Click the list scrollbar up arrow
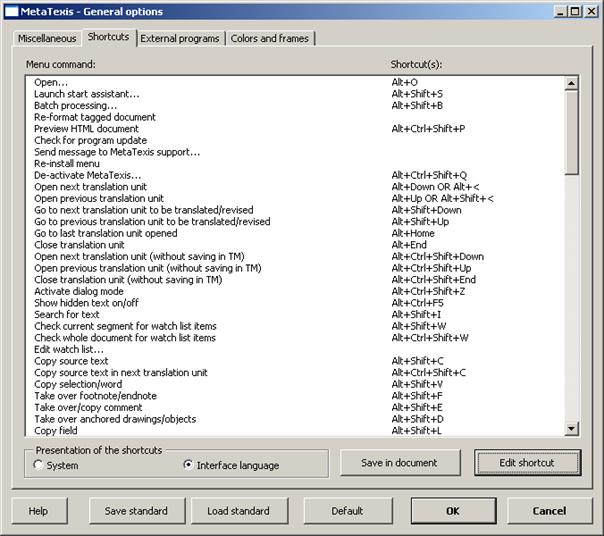The width and height of the screenshot is (604, 536). pyautogui.click(x=571, y=83)
